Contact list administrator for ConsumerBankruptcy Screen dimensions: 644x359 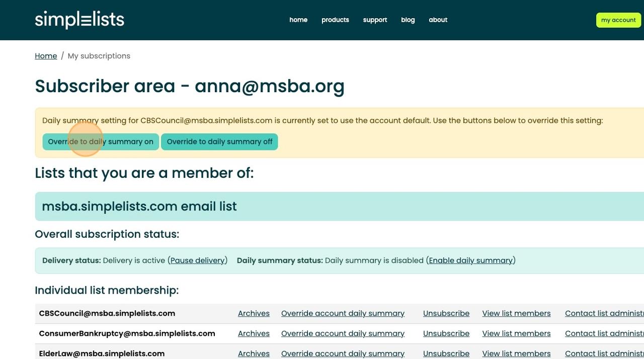604,333
